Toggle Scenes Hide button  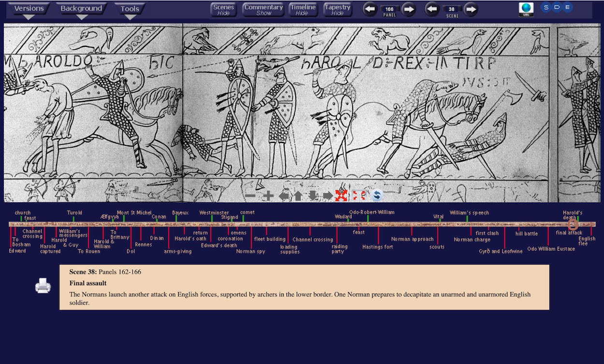[x=224, y=10]
